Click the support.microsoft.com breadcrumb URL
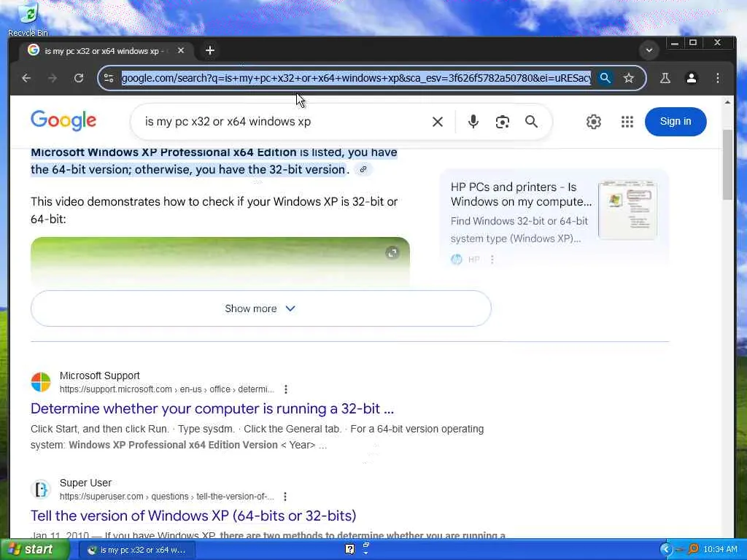This screenshot has width=747, height=560. coord(167,389)
